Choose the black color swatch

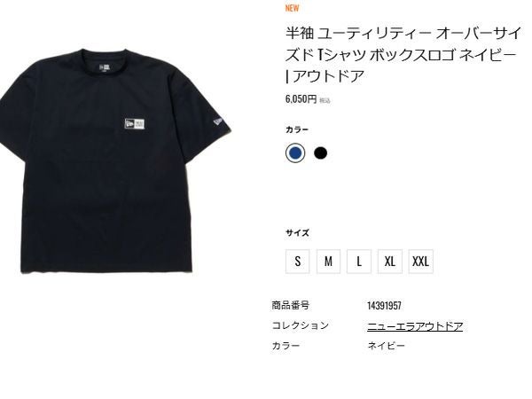point(320,153)
